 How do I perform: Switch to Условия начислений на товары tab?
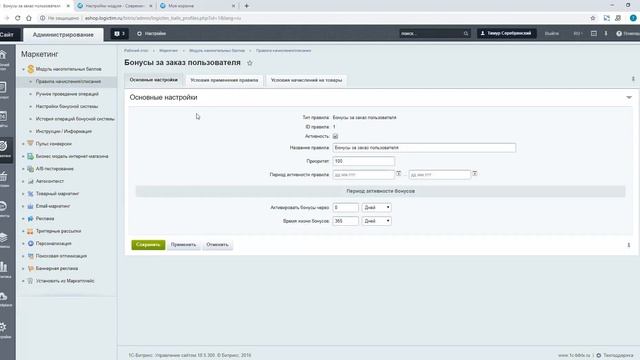coord(307,80)
